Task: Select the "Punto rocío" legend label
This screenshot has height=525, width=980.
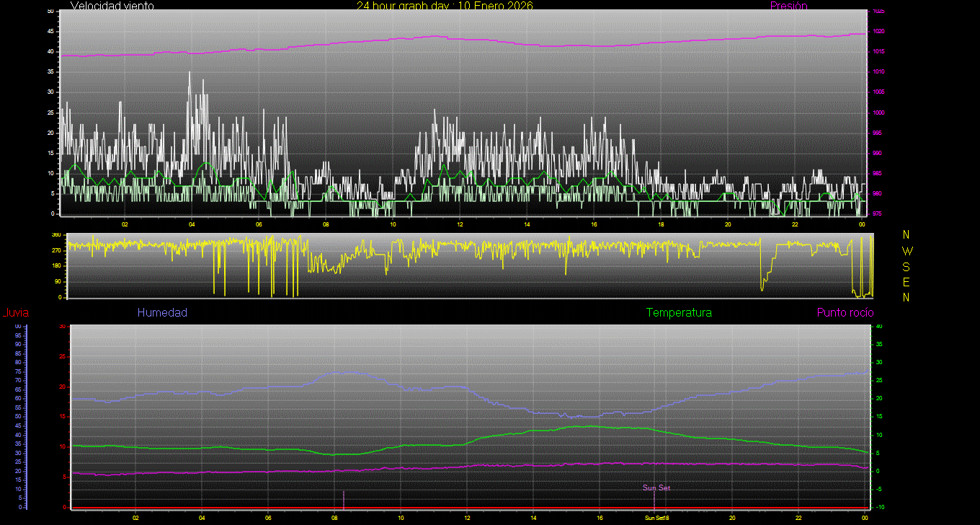Action: coord(845,312)
